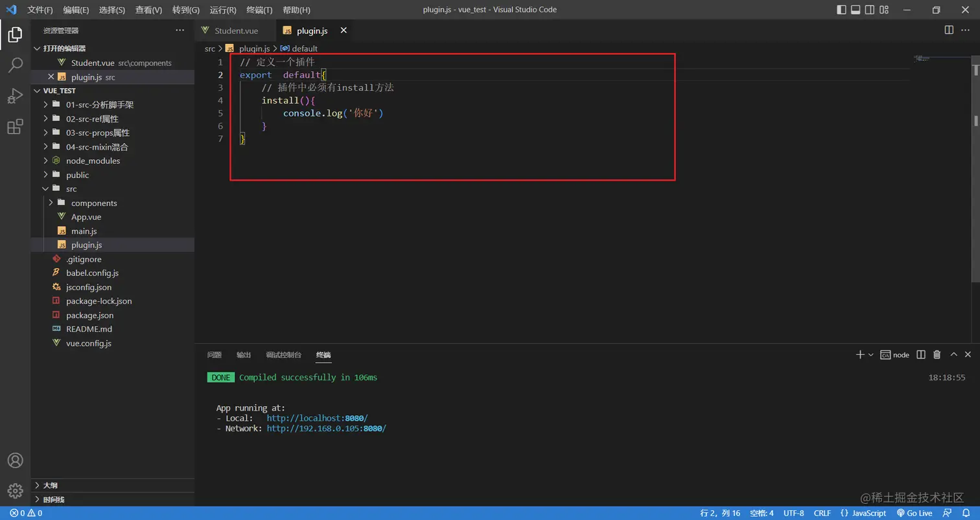980x520 pixels.
Task: Open the new terminal launch profile dropdown
Action: click(870, 355)
